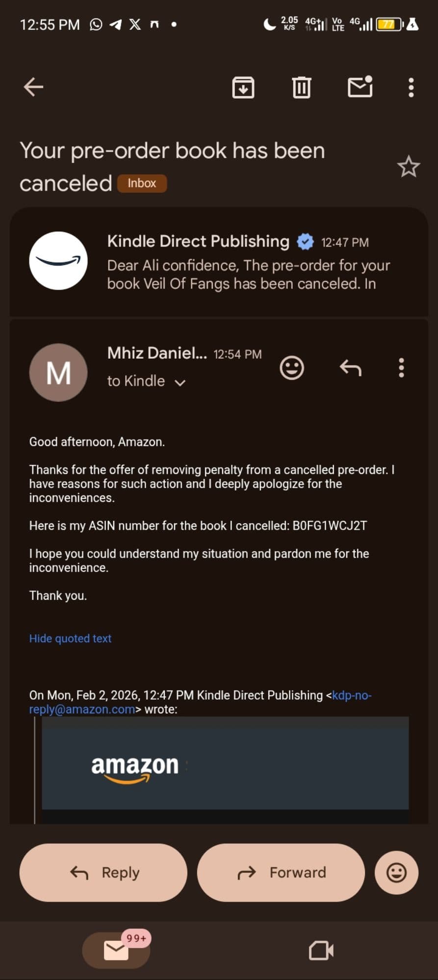
Task: Tap the Inbox label chip
Action: pyautogui.click(x=142, y=183)
